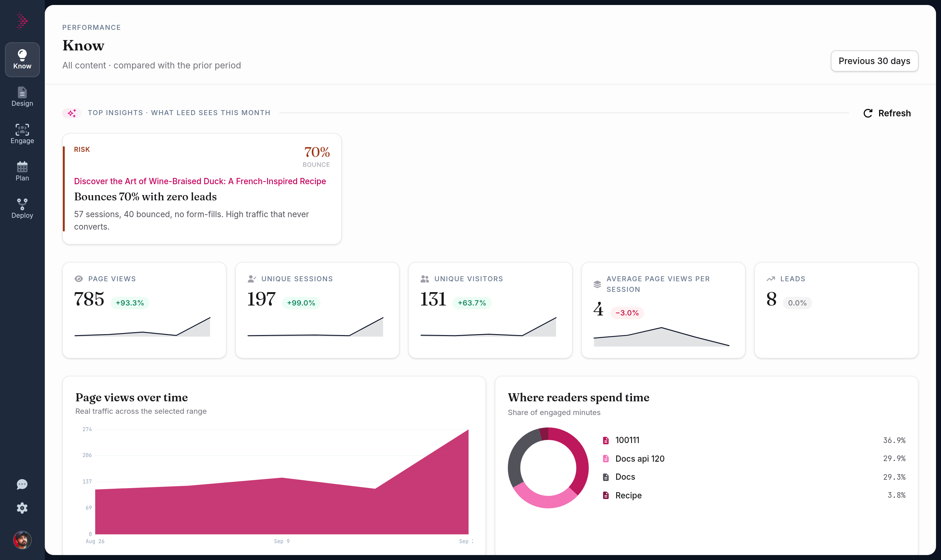Select the Recipe legend entry
Screen dimensions: 941x560
click(x=754, y=496)
